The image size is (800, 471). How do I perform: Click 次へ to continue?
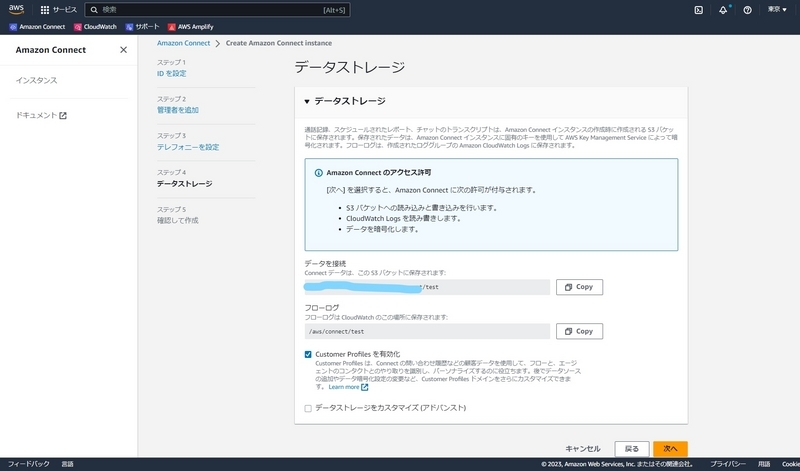(670, 449)
